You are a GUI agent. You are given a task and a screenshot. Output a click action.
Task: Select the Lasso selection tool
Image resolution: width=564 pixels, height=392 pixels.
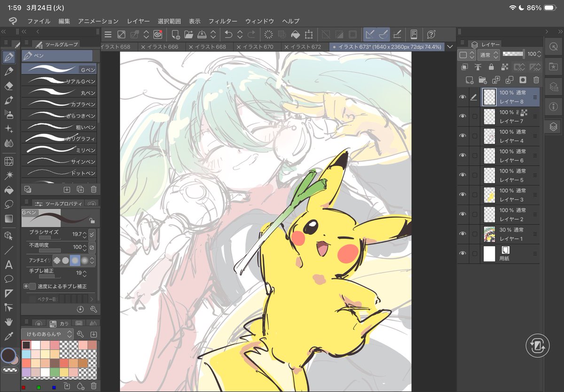point(8,204)
